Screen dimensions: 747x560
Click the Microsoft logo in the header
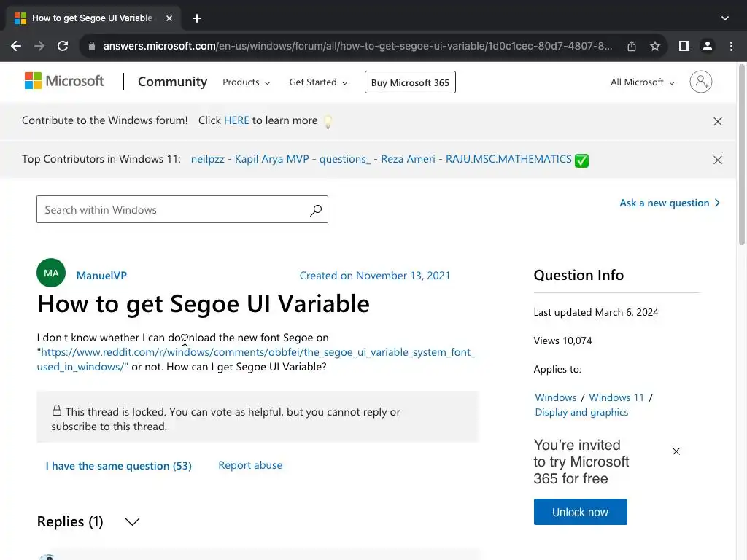(x=64, y=81)
